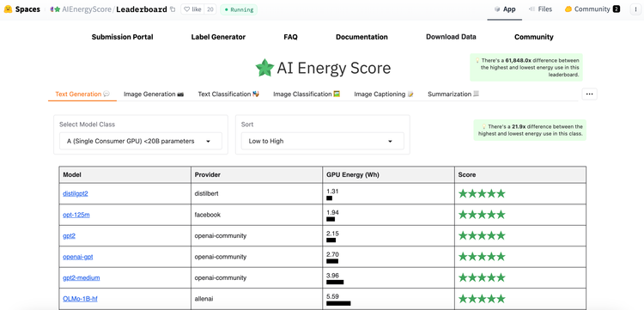Open the Select Model Class dropdown
The image size is (644, 310).
point(141,141)
